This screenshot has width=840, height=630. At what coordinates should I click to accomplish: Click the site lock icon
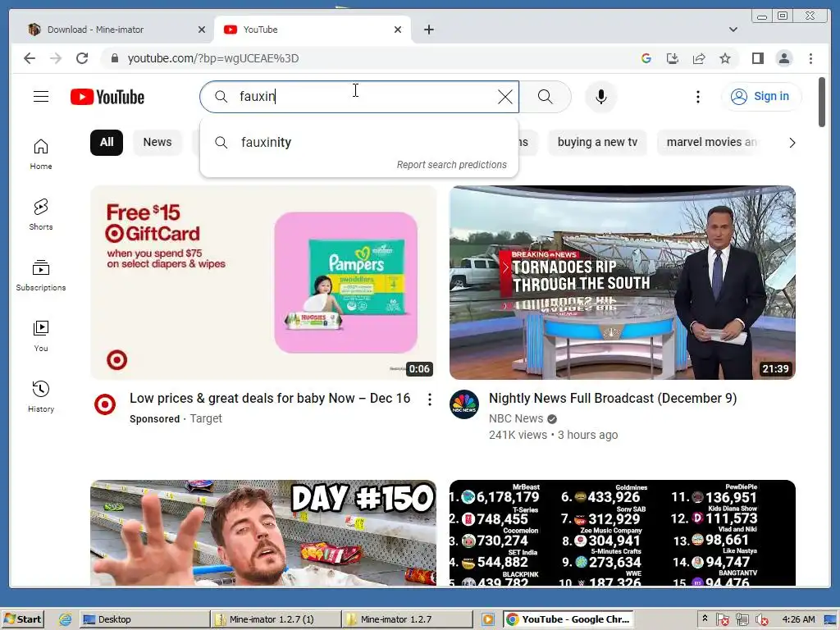click(114, 58)
